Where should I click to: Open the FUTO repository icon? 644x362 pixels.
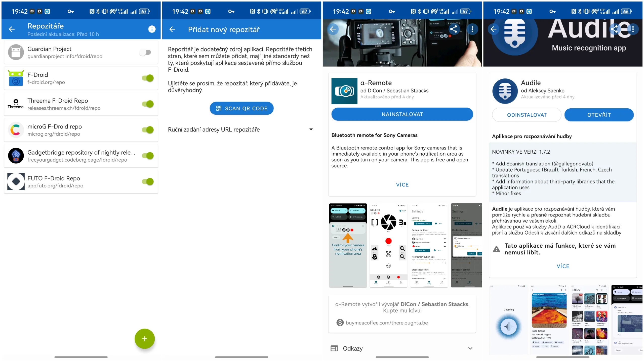(16, 182)
